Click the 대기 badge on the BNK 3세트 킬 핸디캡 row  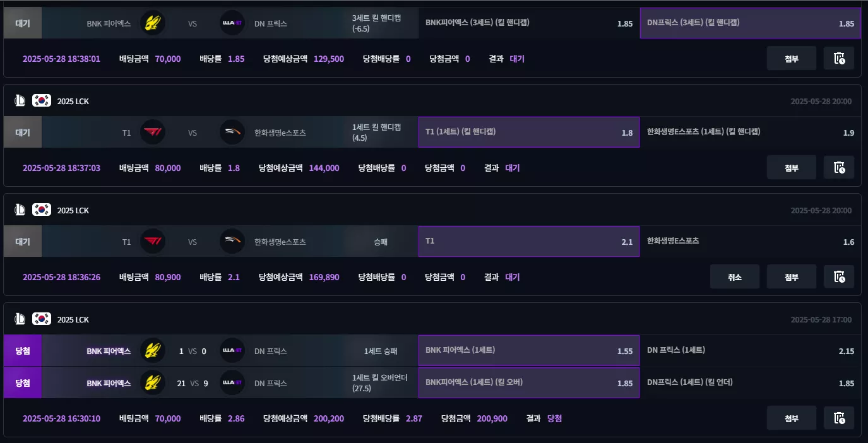pyautogui.click(x=23, y=23)
